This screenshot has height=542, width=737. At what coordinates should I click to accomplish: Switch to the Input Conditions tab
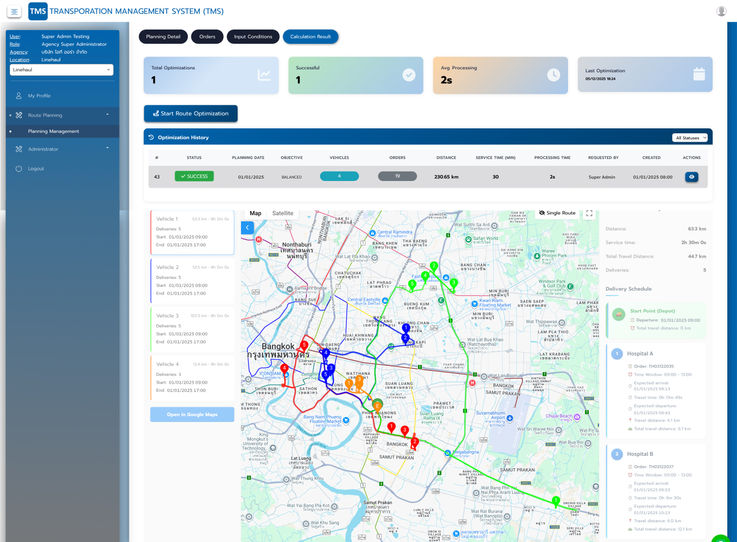tap(253, 37)
